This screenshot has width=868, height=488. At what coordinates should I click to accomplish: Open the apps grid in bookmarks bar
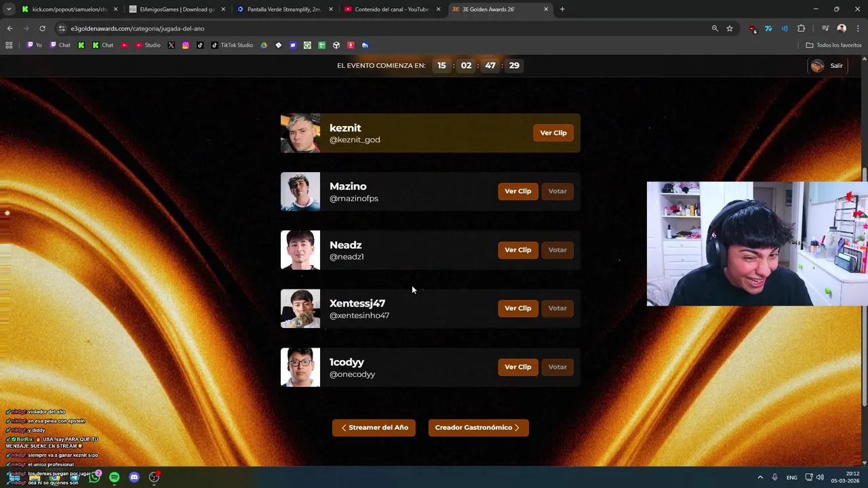coord(9,45)
